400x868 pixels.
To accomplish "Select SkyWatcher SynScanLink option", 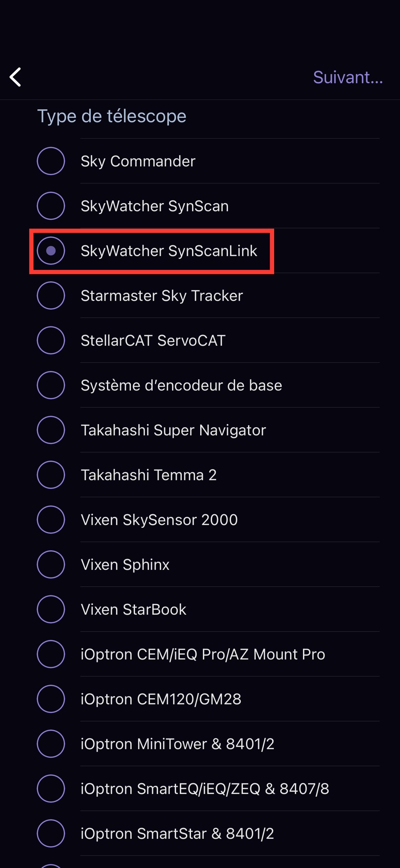I will click(51, 251).
